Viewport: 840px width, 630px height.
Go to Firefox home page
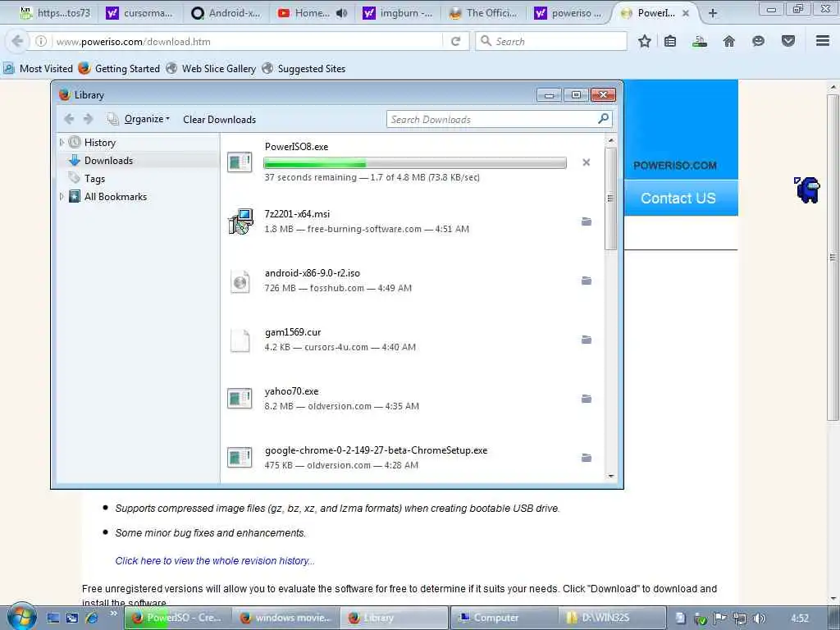tap(729, 41)
